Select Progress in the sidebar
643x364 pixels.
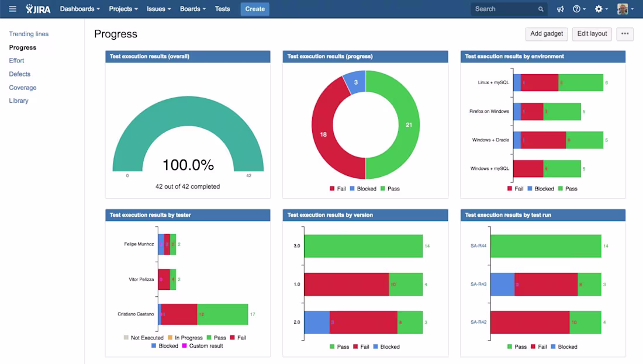23,47
